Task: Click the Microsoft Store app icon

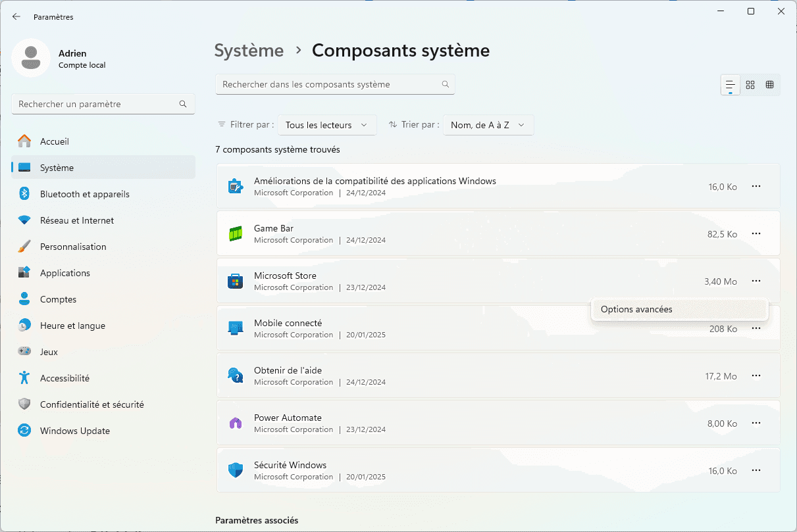Action: (x=236, y=281)
